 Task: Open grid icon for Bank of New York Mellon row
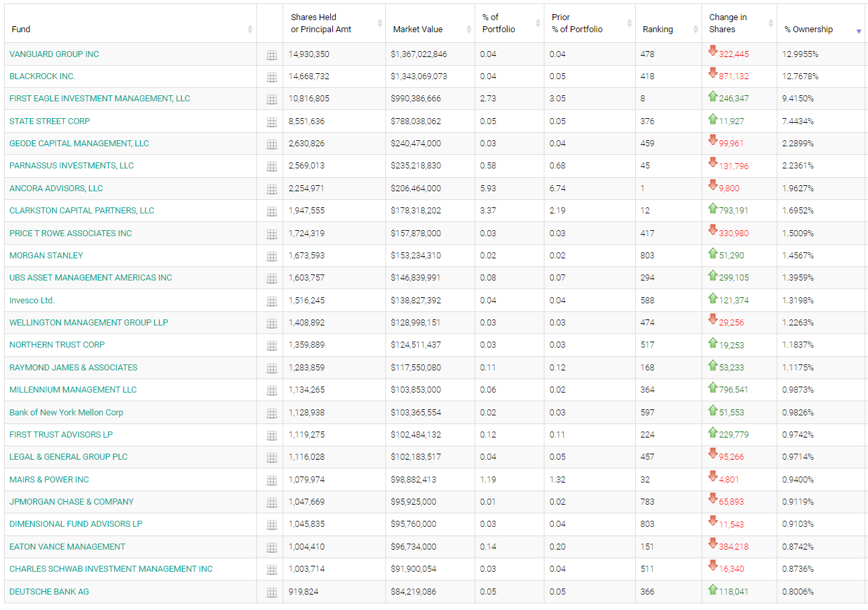tap(272, 413)
